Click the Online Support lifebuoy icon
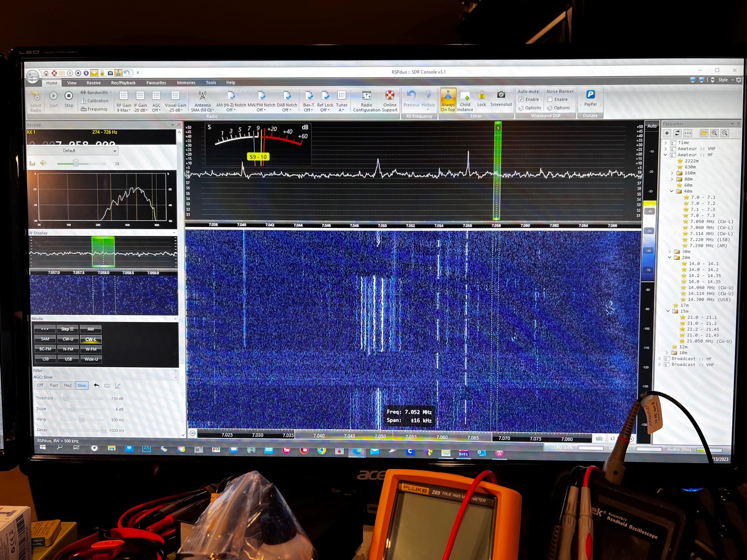747x560 pixels. [389, 96]
